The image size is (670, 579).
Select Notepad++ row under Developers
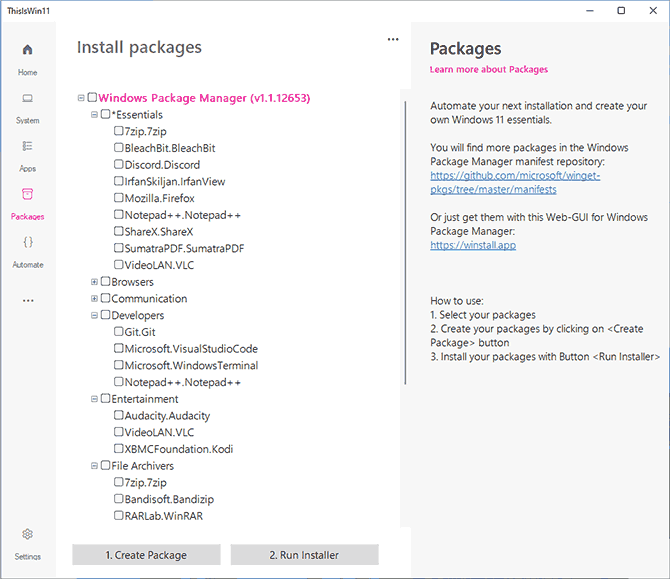pyautogui.click(x=182, y=382)
